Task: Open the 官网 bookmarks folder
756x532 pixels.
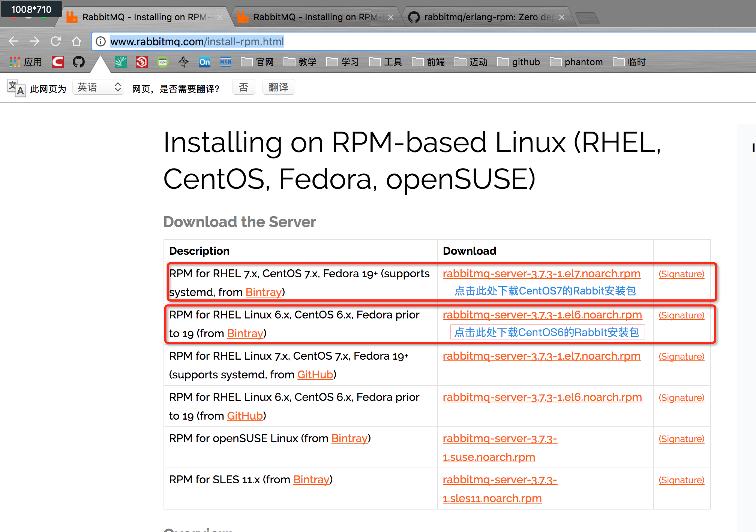Action: pyautogui.click(x=257, y=62)
